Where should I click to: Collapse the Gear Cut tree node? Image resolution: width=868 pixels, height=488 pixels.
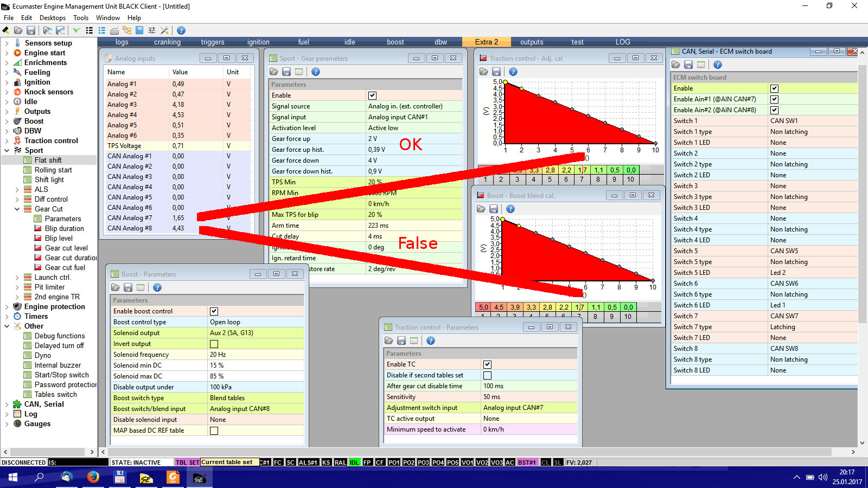(x=17, y=209)
